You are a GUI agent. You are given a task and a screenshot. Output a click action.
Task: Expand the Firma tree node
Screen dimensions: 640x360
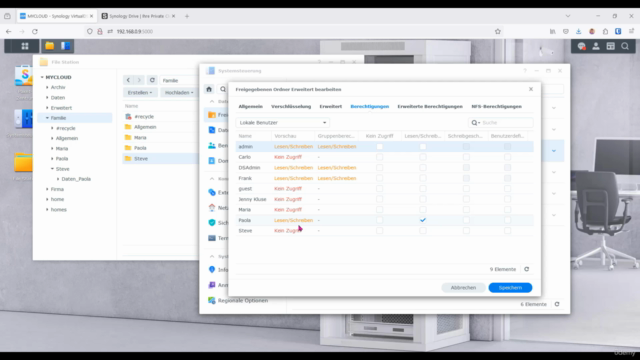point(47,189)
